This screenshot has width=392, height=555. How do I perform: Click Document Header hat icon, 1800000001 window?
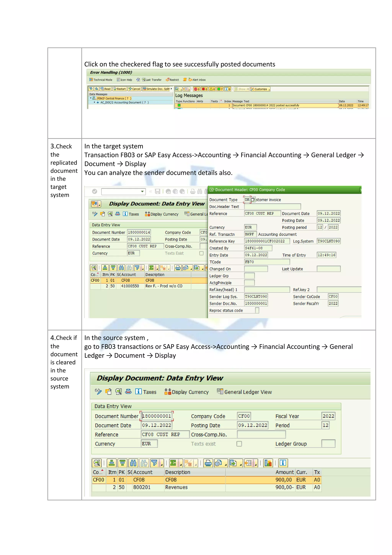(x=128, y=392)
